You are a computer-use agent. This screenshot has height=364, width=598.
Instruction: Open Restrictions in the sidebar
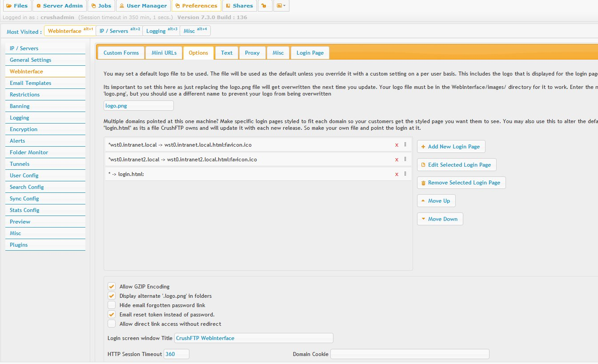coord(45,95)
